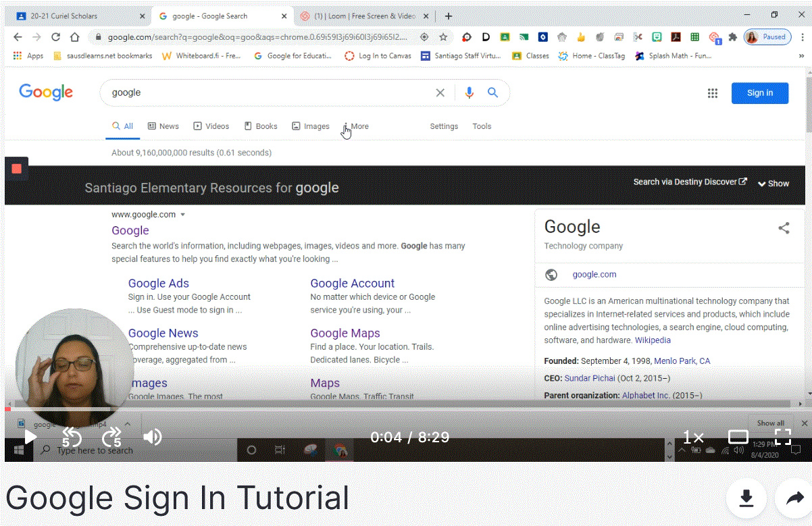Click the blue Sign in button
The height and width of the screenshot is (526, 812).
(x=760, y=93)
